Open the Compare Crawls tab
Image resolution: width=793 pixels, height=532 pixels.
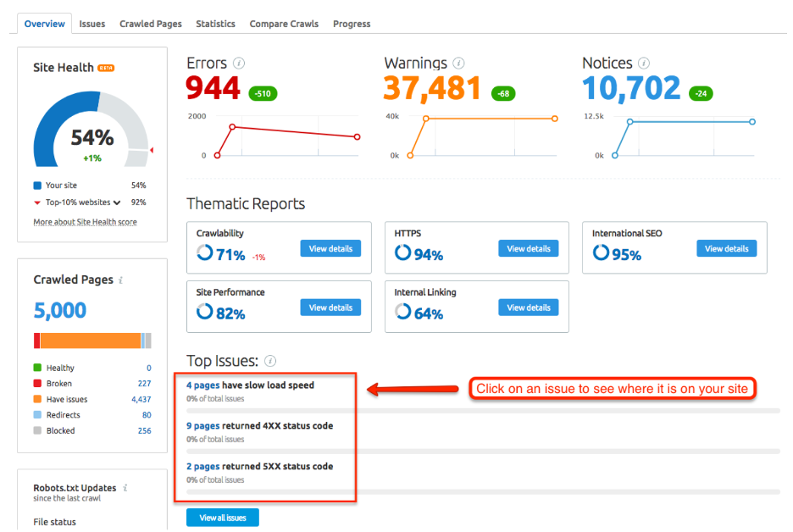(284, 24)
